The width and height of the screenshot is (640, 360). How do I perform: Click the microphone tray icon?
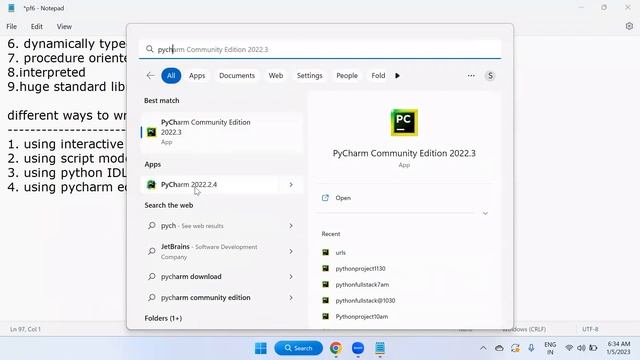click(531, 348)
